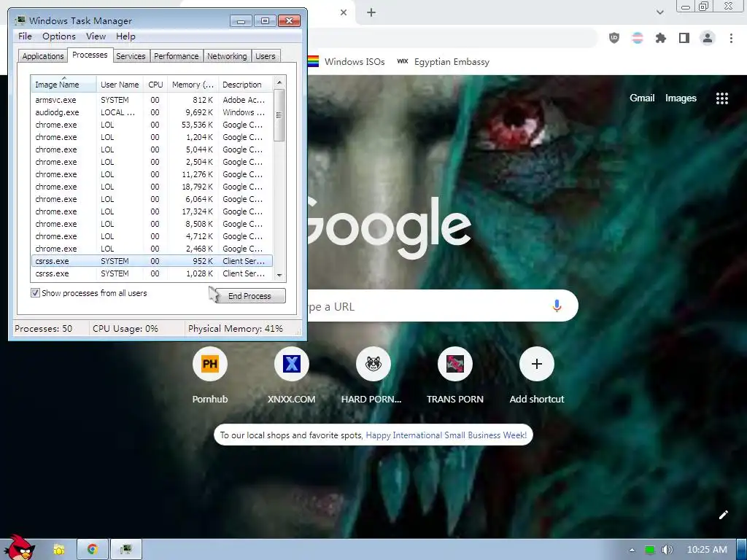Open Windows ISOs bookmark
The image size is (747, 560).
[346, 61]
